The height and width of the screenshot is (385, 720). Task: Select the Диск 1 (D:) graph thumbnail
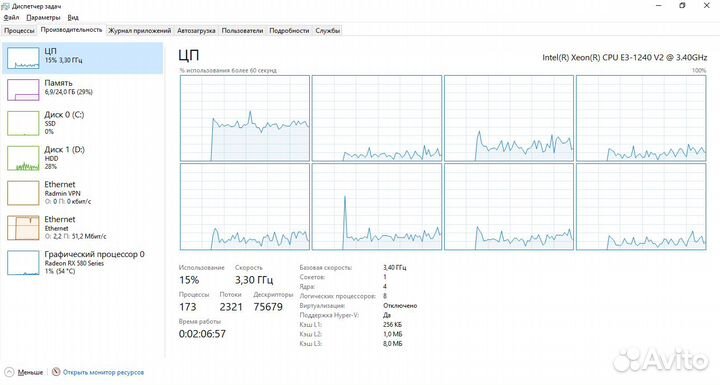tap(23, 158)
